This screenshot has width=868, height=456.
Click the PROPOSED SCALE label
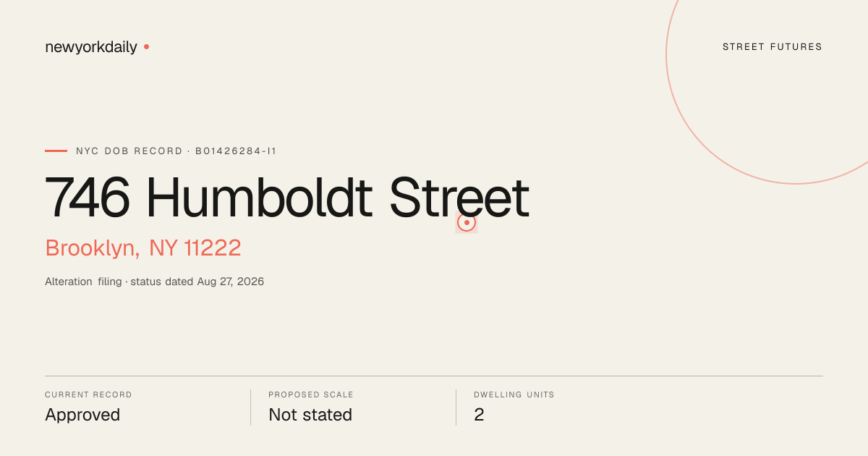click(311, 395)
